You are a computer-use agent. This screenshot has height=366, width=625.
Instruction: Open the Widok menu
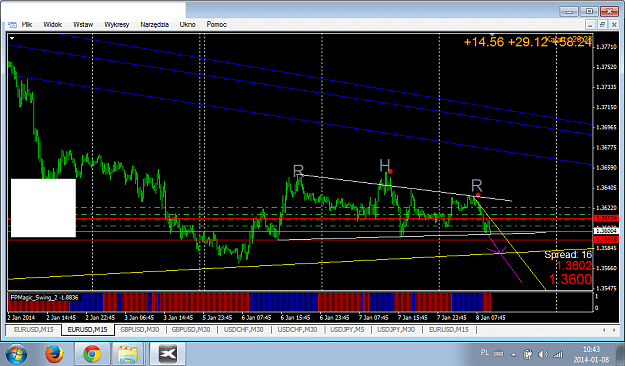click(x=53, y=25)
